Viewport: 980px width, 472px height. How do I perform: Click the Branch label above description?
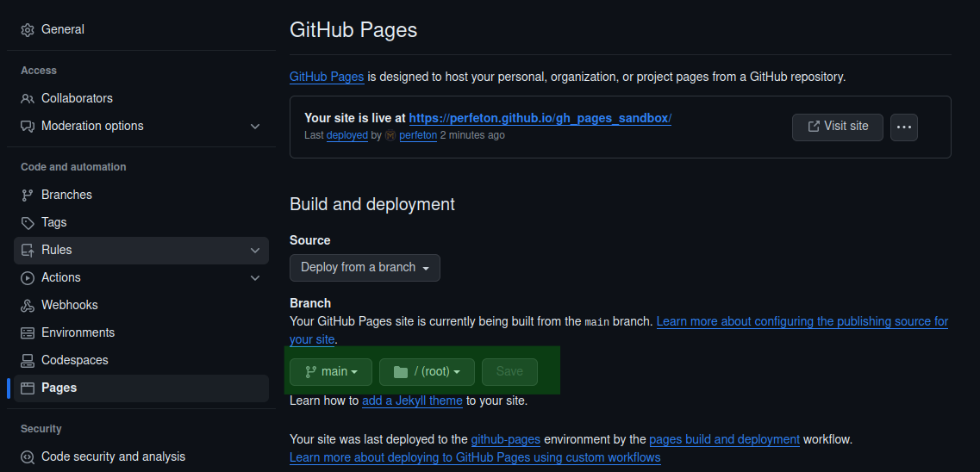310,303
